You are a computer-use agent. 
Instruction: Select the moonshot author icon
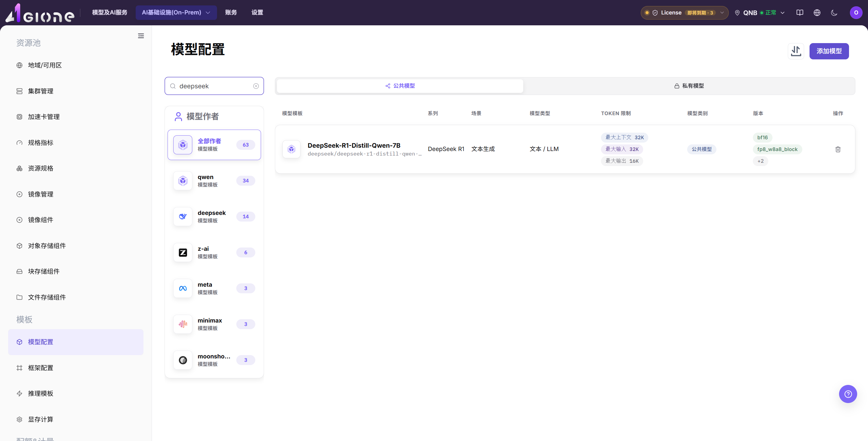pos(183,360)
